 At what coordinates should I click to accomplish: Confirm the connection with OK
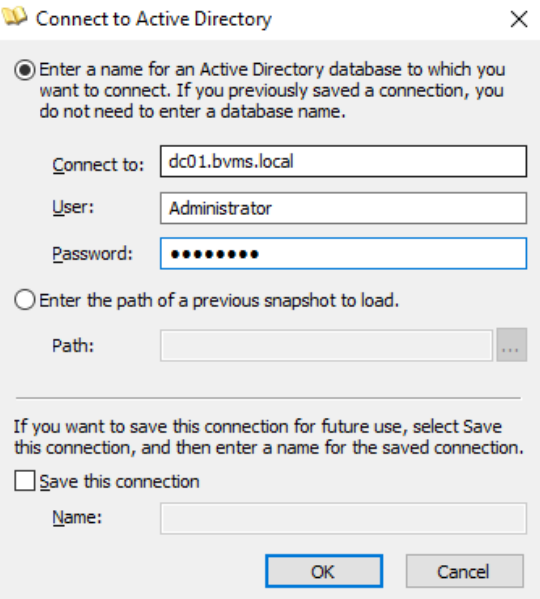(324, 571)
